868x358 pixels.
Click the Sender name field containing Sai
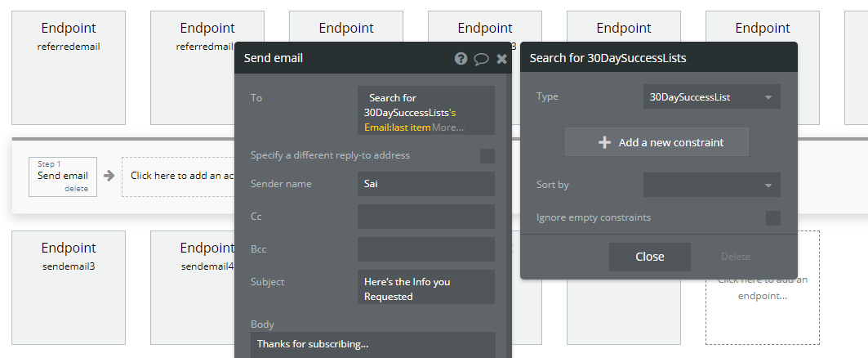pos(425,184)
